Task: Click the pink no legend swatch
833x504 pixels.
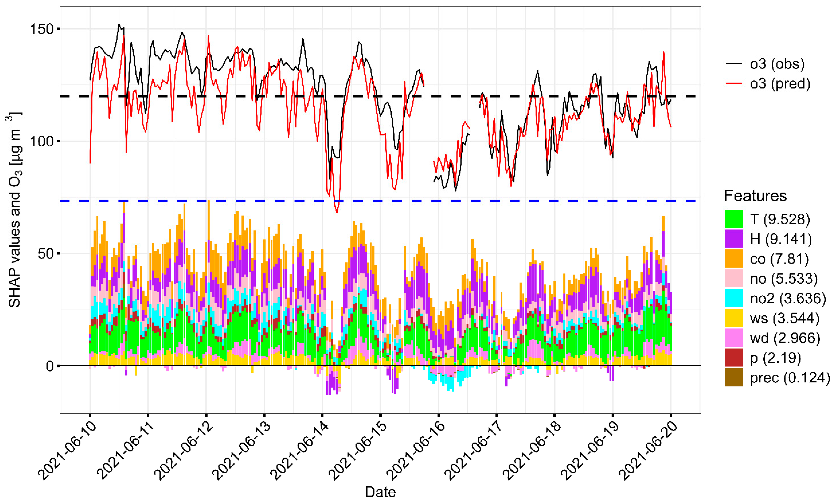Action: point(734,278)
